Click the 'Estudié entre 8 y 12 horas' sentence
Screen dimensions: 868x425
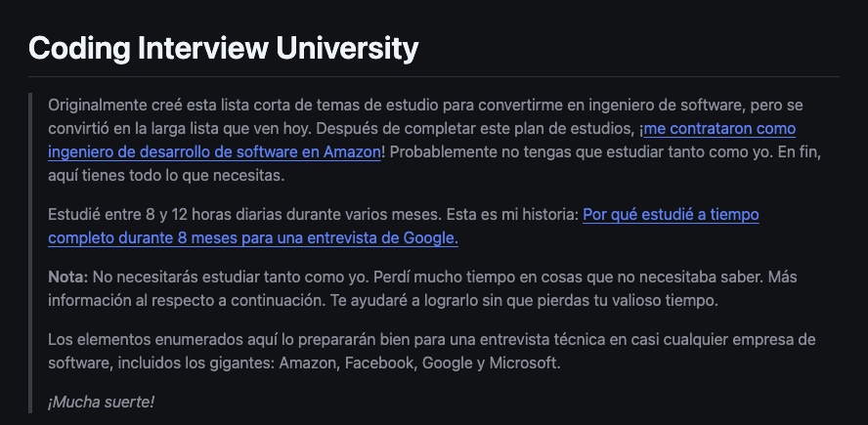245,214
